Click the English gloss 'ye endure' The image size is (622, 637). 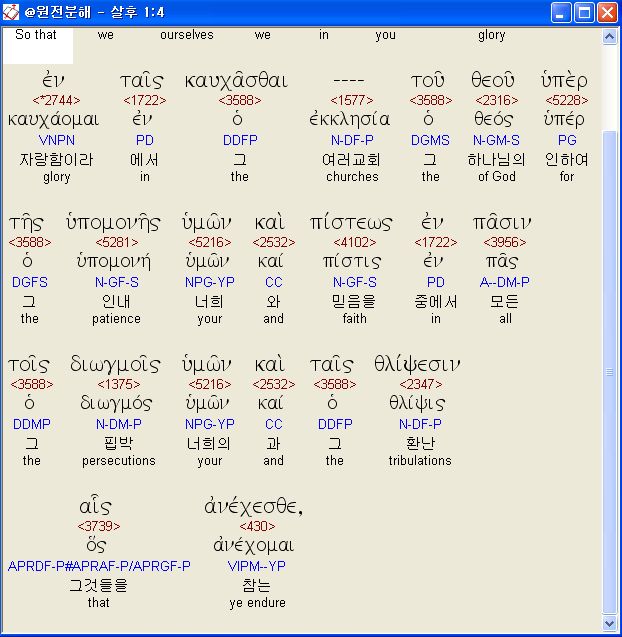click(257, 603)
